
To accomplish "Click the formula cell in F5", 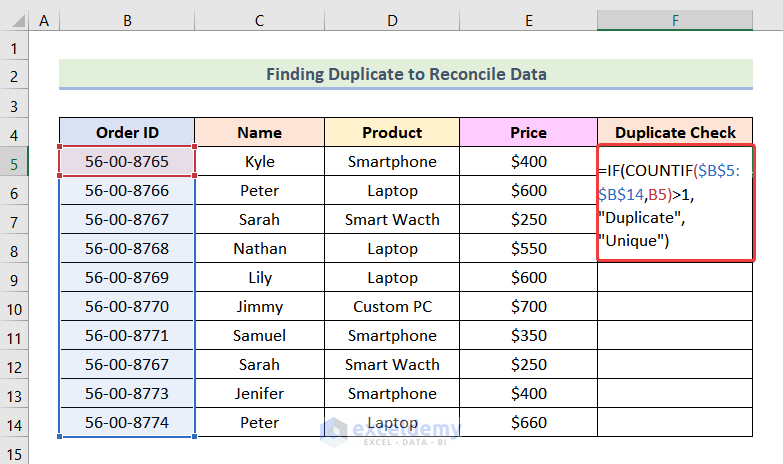I will coord(675,205).
